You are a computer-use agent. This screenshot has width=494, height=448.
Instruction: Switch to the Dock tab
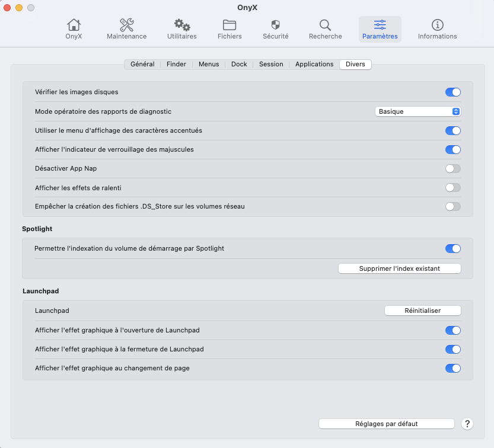(239, 64)
